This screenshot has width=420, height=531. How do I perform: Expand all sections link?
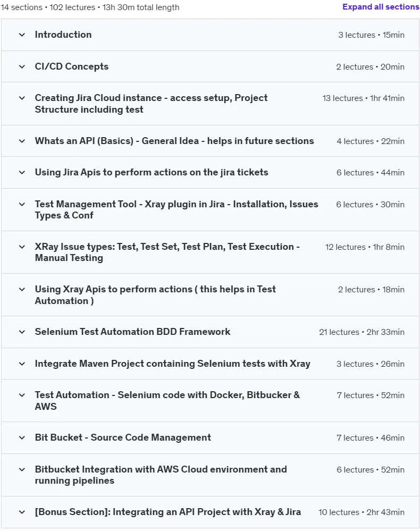coord(381,7)
